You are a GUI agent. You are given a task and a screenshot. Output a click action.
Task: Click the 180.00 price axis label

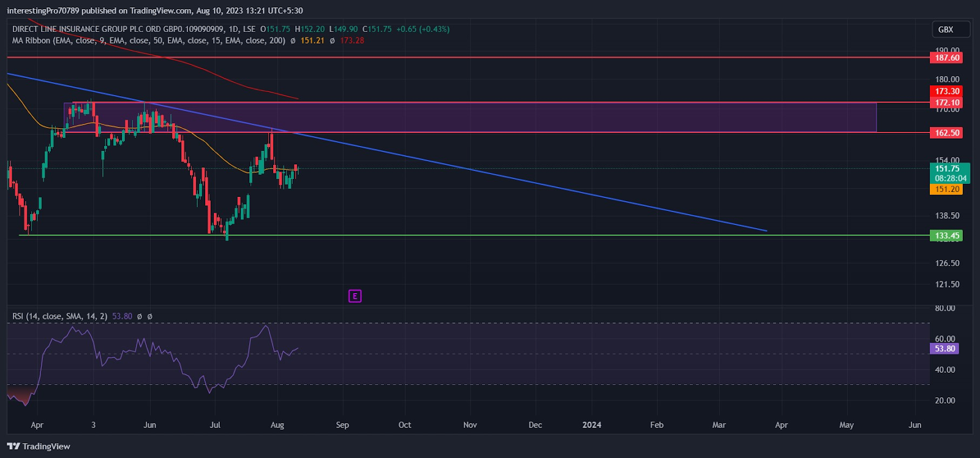click(947, 79)
